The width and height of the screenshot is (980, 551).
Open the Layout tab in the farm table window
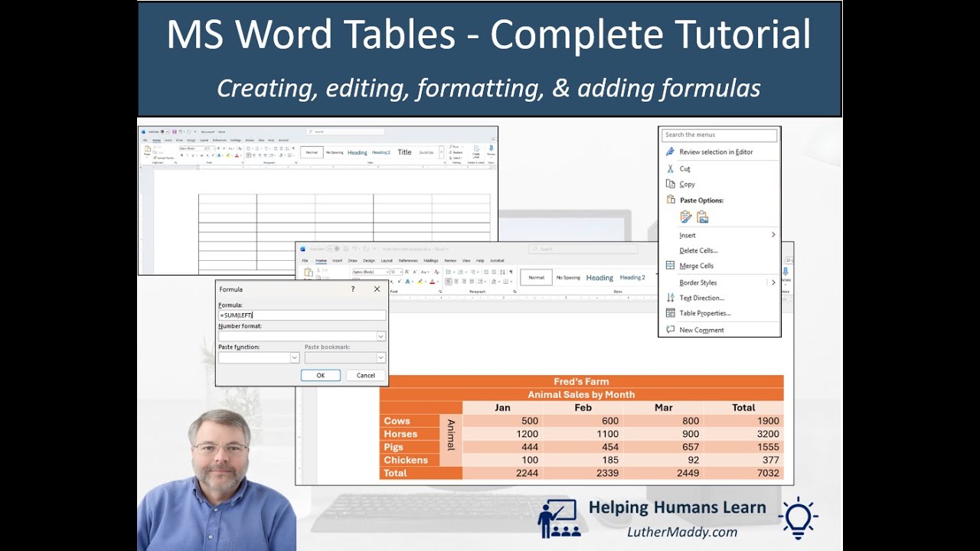tap(387, 261)
